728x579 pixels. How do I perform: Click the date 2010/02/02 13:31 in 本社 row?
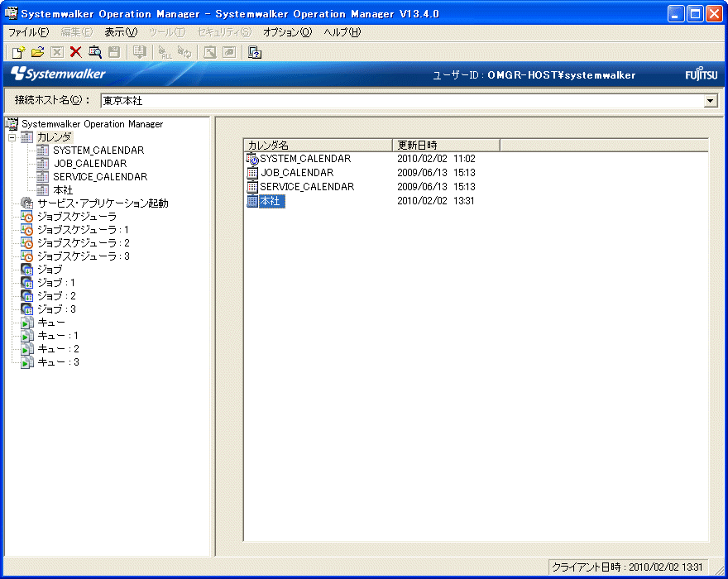pos(436,201)
